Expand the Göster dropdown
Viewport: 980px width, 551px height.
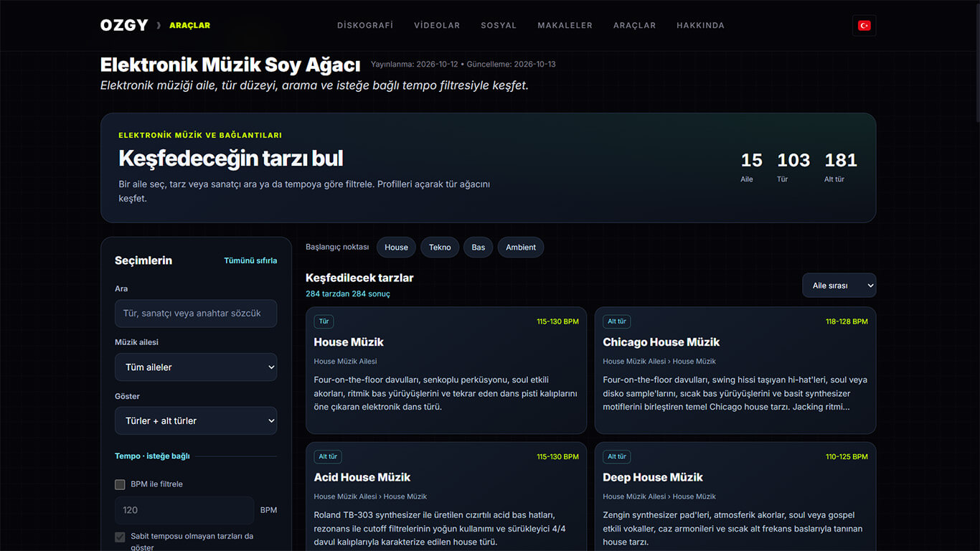click(196, 421)
